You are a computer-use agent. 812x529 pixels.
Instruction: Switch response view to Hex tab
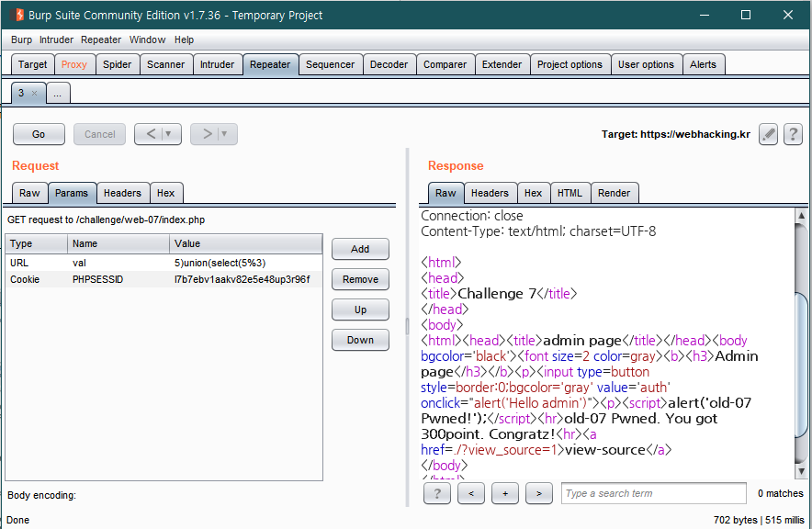point(533,193)
